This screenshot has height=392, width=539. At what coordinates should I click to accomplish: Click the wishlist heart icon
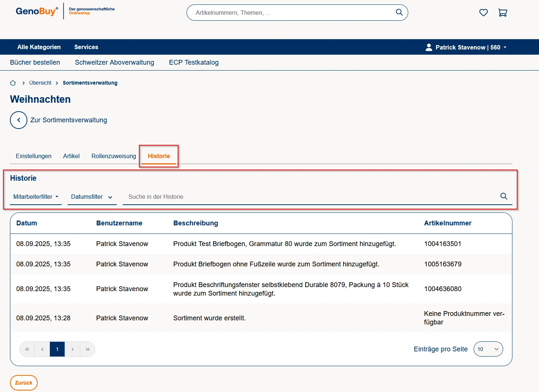pyautogui.click(x=483, y=13)
